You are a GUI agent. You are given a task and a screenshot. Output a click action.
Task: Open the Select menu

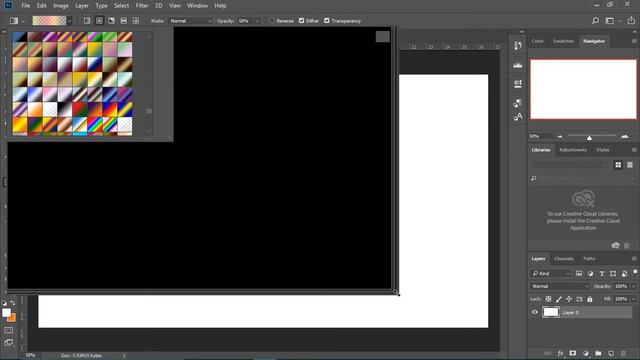pyautogui.click(x=121, y=6)
